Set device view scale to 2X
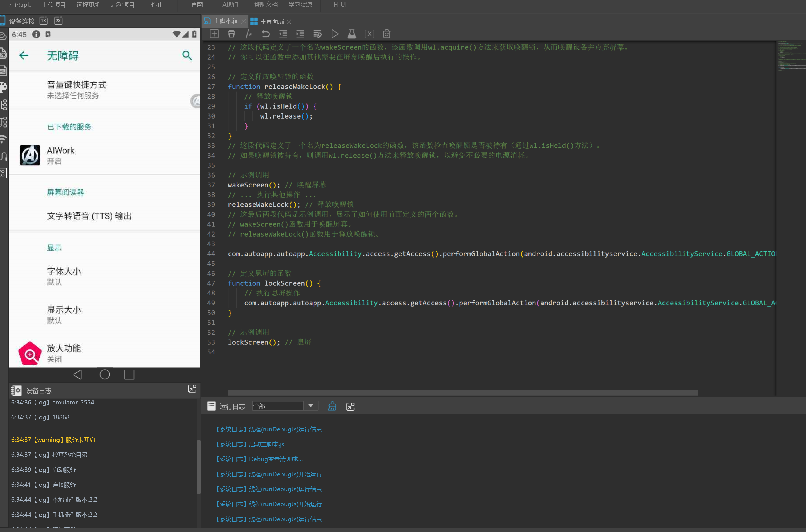 tap(58, 21)
